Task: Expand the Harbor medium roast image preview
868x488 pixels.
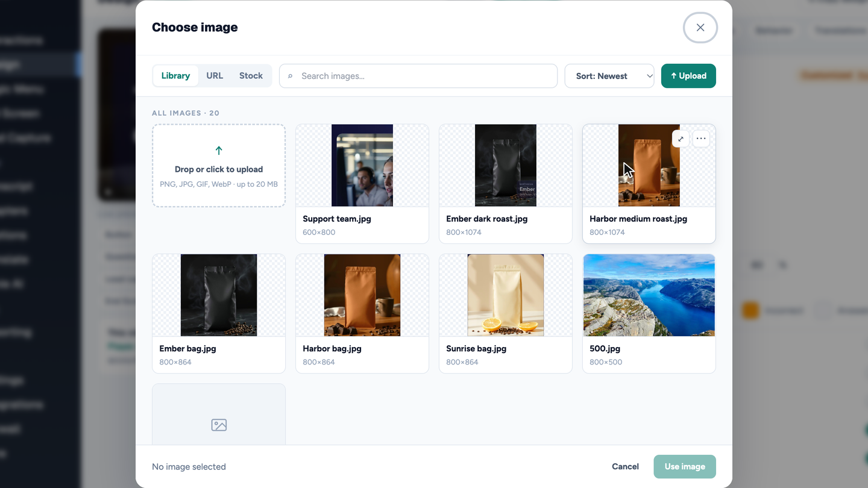Action: tap(681, 139)
